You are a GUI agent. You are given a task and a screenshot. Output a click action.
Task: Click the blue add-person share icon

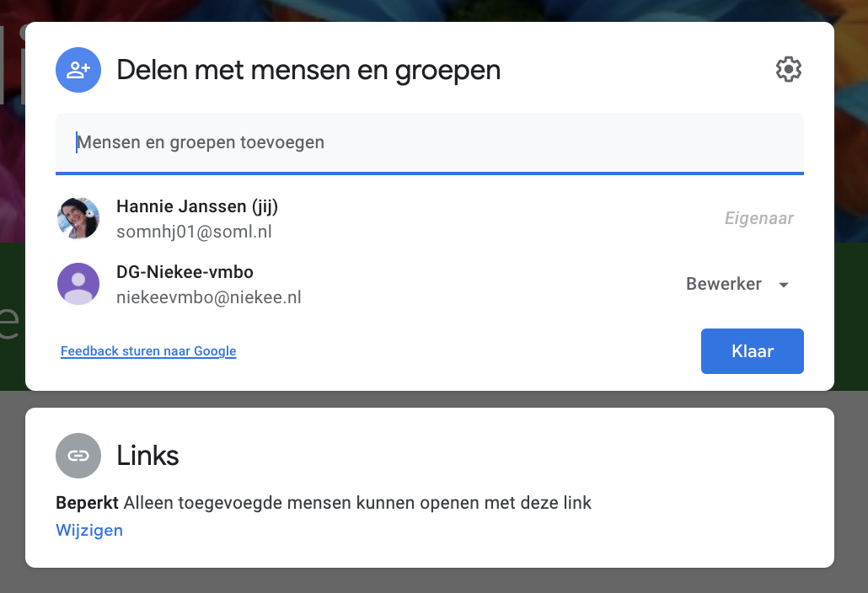pos(78,70)
